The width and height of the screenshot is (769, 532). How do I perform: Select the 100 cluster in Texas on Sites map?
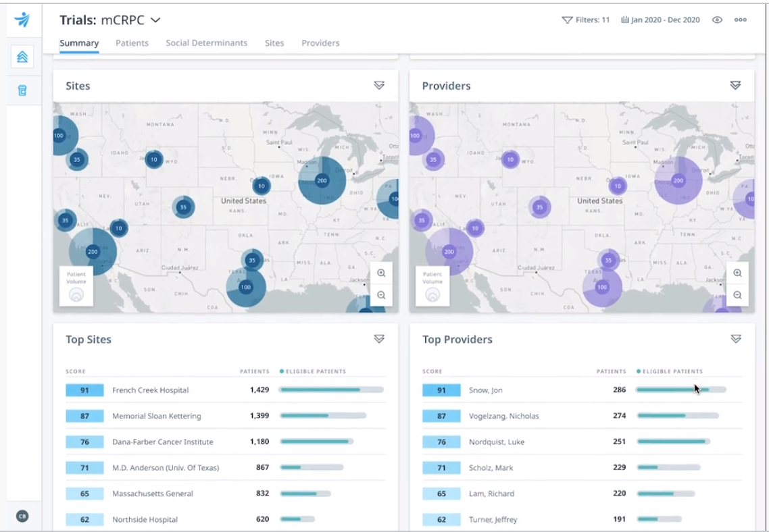click(x=246, y=287)
